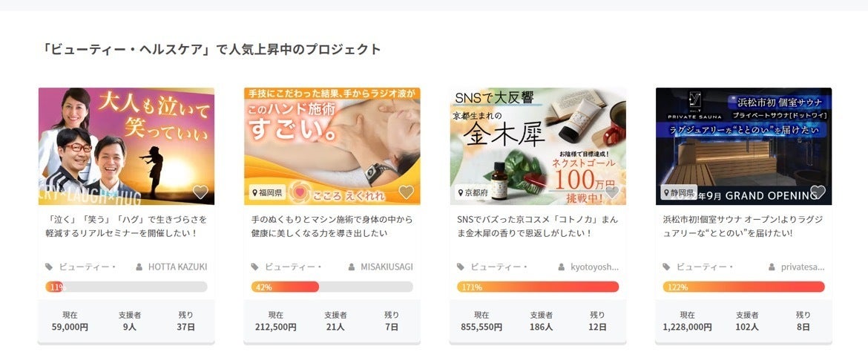Favorite the seminar project with heart icon

(x=200, y=192)
